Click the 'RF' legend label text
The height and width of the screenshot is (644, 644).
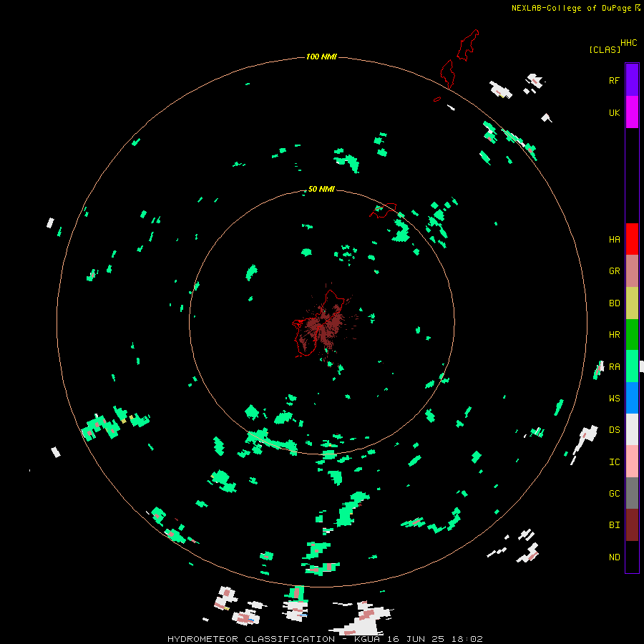point(614,80)
